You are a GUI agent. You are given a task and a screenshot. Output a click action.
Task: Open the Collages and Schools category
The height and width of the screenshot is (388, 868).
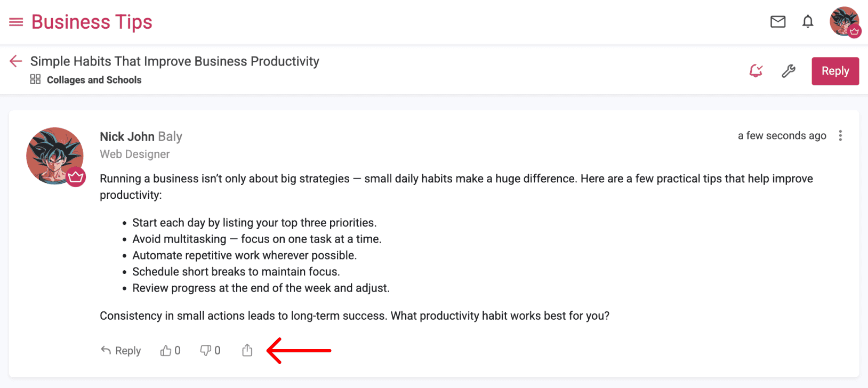[94, 80]
